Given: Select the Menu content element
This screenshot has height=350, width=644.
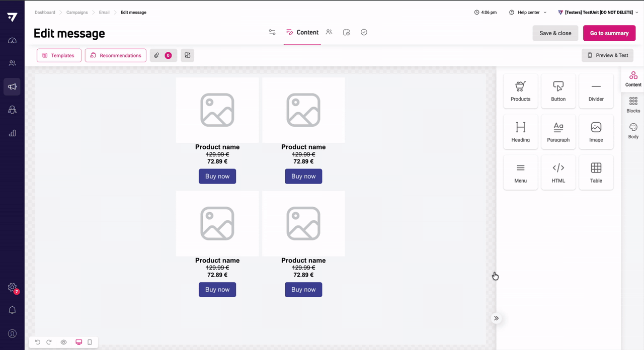Looking at the screenshot, I should 520,172.
